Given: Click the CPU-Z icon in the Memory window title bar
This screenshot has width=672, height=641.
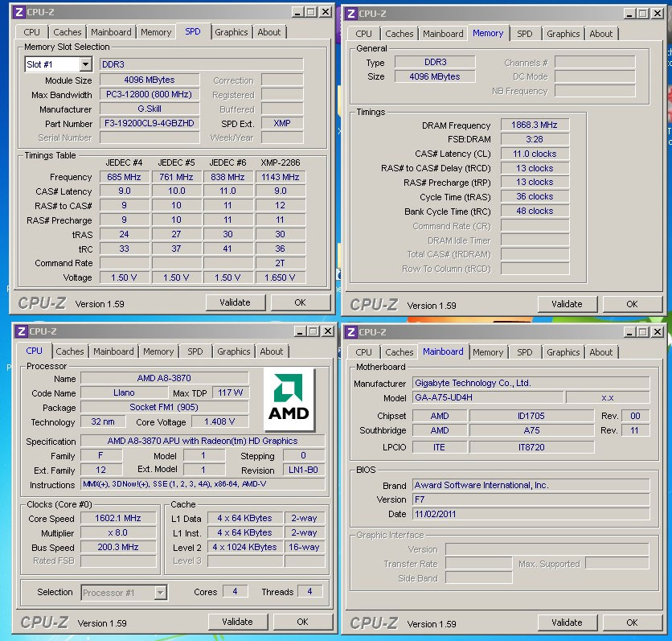Looking at the screenshot, I should pos(351,14).
